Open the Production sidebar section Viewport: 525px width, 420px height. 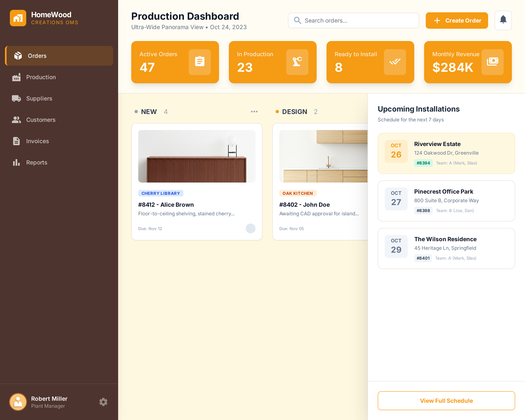(41, 77)
